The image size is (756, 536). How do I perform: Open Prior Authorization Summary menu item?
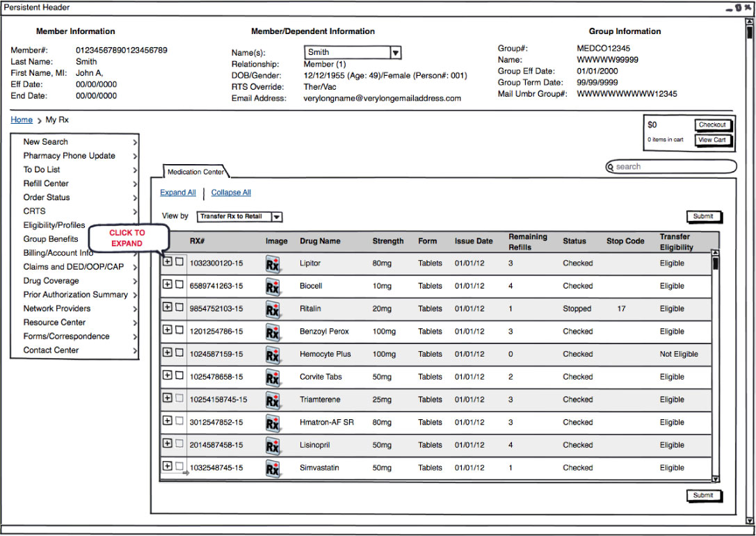click(74, 295)
